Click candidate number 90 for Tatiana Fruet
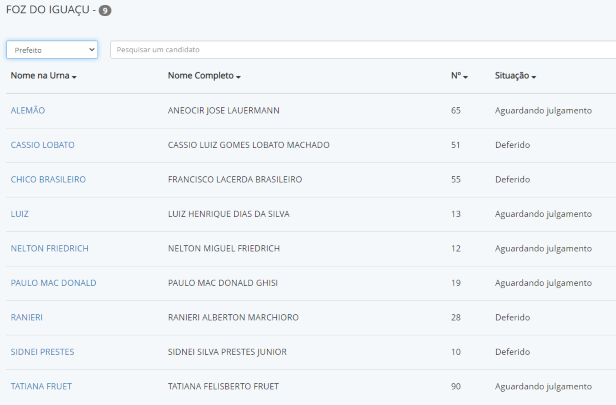Image resolution: width=616 pixels, height=405 pixels. click(456, 386)
